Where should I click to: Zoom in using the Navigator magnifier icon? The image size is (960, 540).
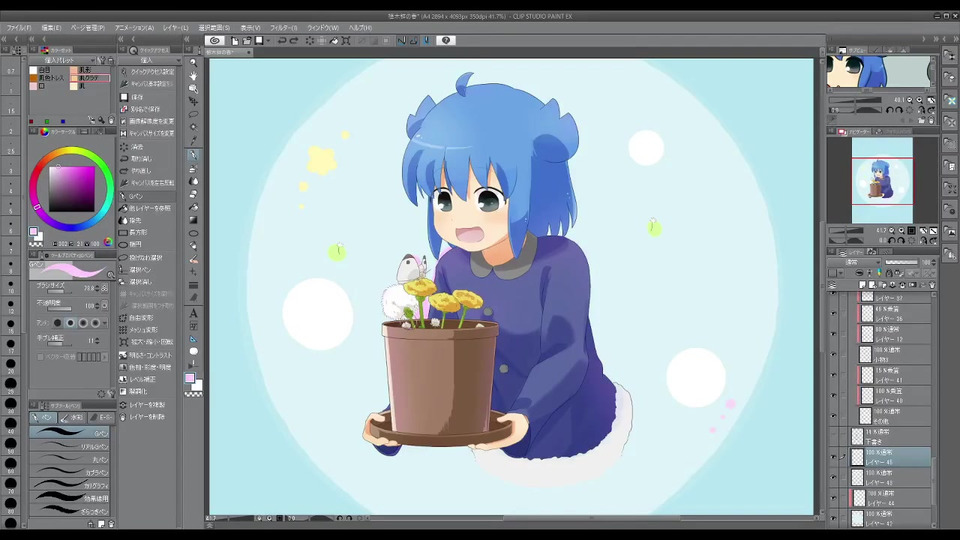click(901, 231)
